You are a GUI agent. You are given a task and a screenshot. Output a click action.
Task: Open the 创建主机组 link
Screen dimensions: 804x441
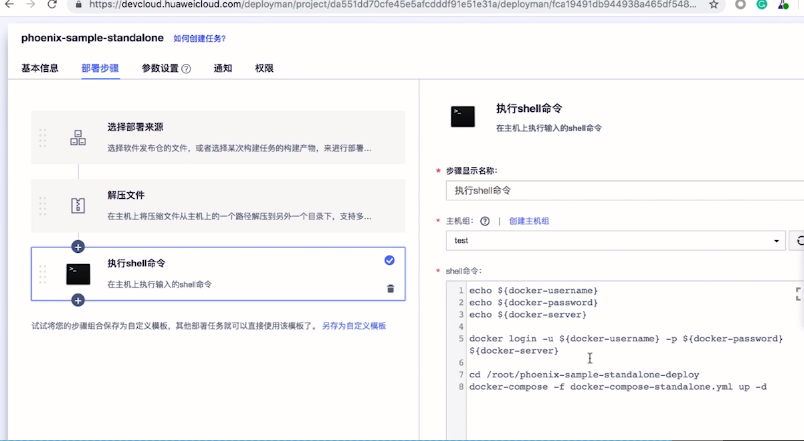pyautogui.click(x=529, y=221)
